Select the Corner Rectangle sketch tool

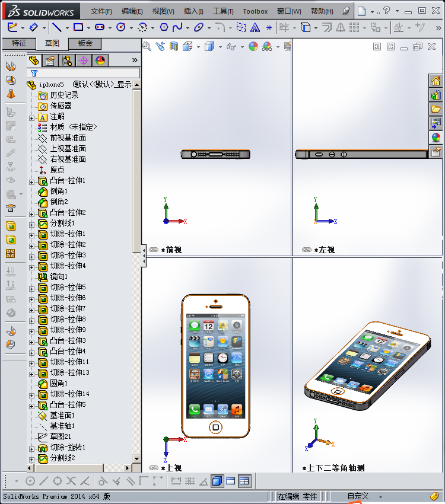click(x=78, y=27)
